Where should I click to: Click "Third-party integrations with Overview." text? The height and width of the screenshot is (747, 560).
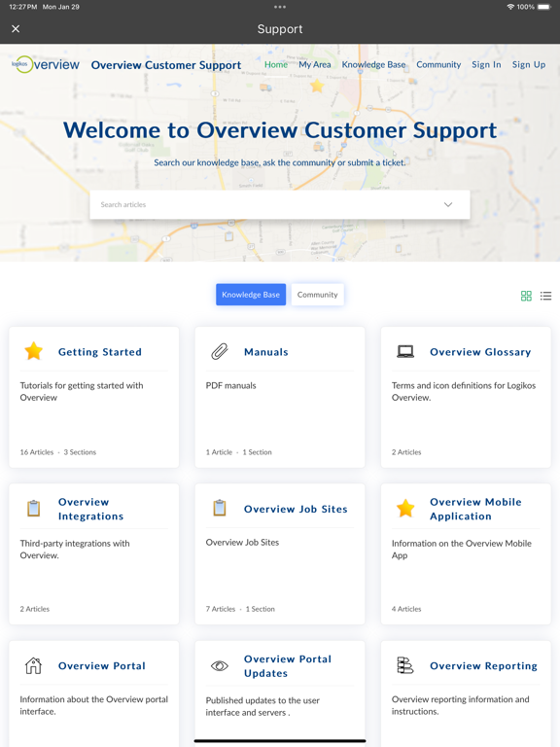click(x=75, y=550)
